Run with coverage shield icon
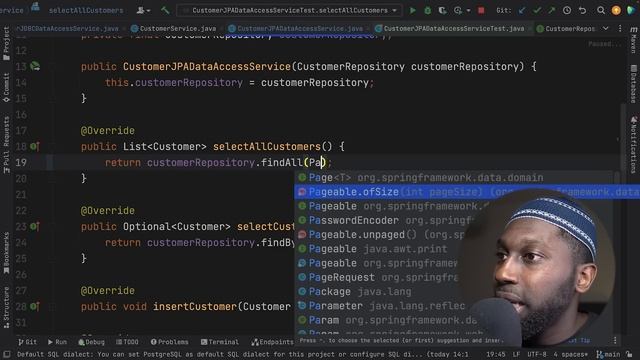This screenshot has height=360, width=640. tap(442, 10)
